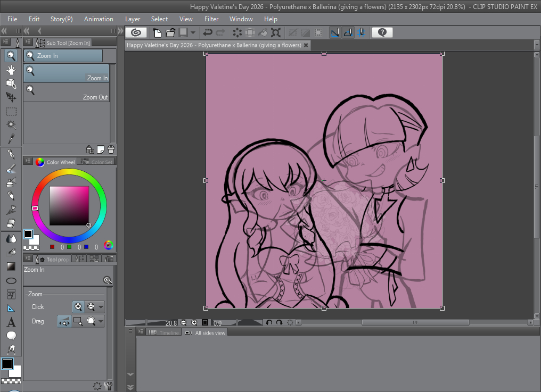
Task: Select the Eyedropper tool
Action: pyautogui.click(x=11, y=139)
